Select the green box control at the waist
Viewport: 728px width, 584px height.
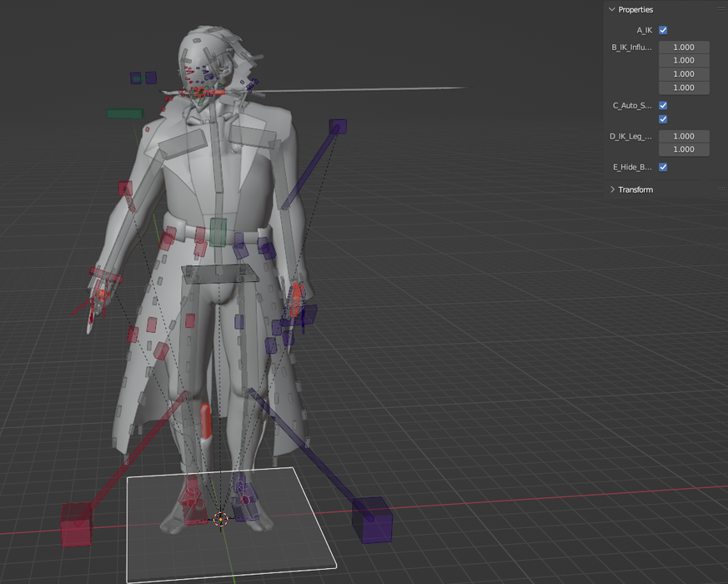218,232
